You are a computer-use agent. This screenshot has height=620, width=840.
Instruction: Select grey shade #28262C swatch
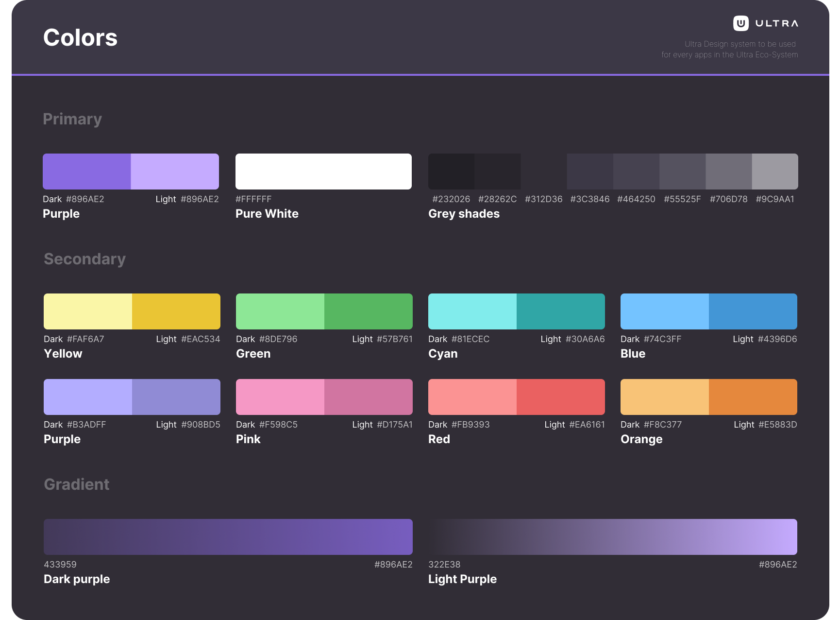[498, 172]
